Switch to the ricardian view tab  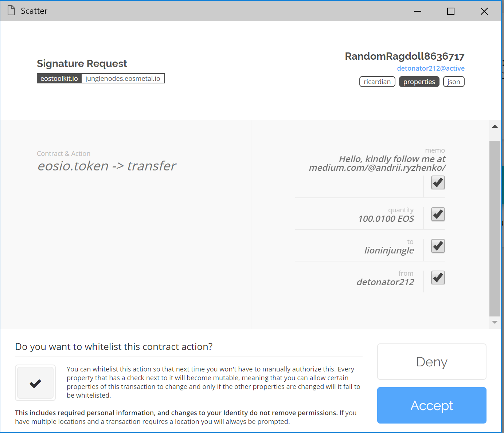[x=377, y=82]
